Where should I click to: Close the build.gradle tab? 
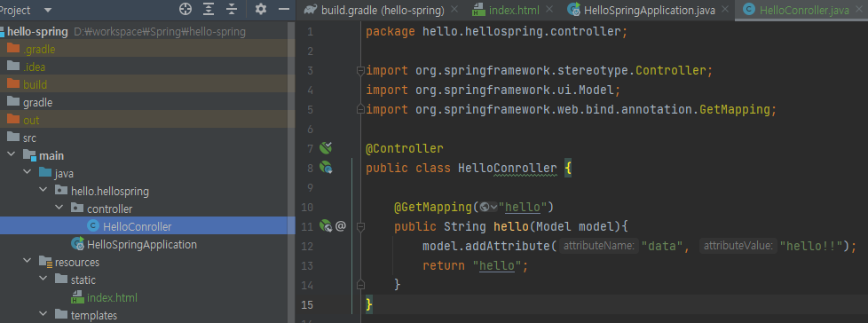[454, 10]
